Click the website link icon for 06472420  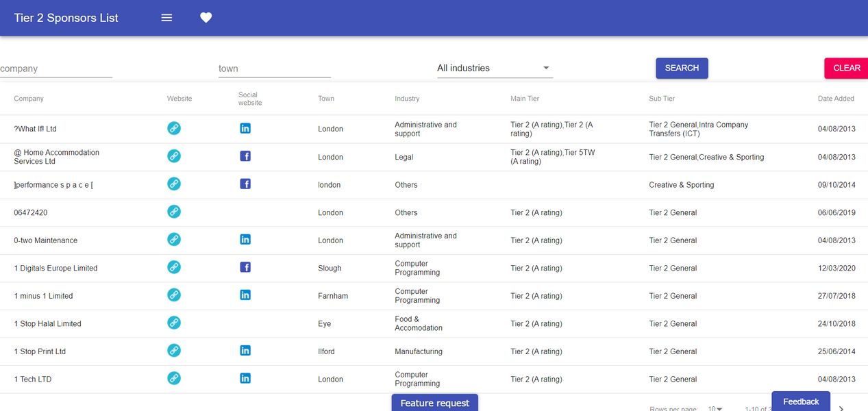click(174, 211)
